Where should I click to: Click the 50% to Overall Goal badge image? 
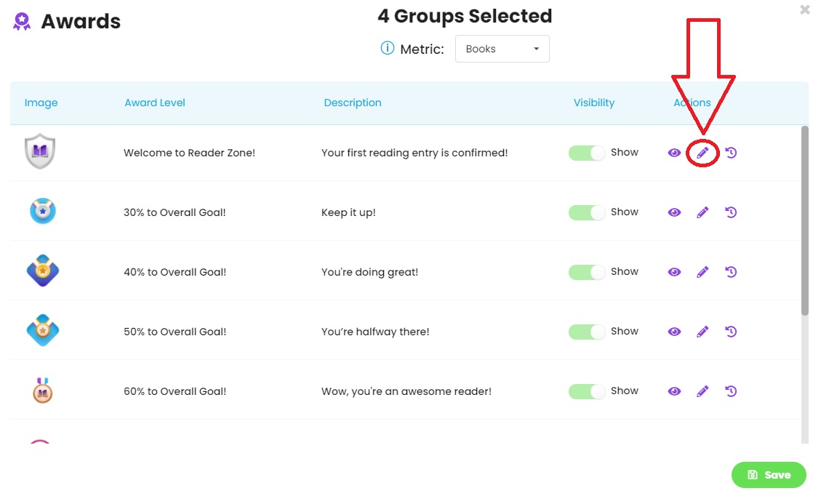pos(42,330)
